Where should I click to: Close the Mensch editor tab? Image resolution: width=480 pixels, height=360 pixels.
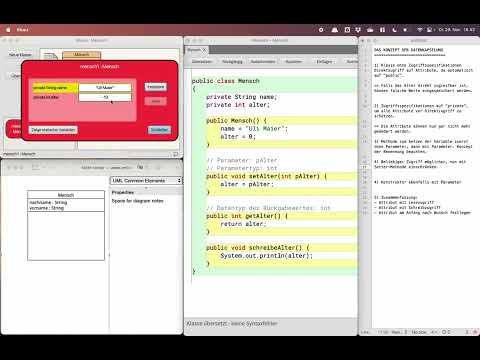[x=204, y=50]
